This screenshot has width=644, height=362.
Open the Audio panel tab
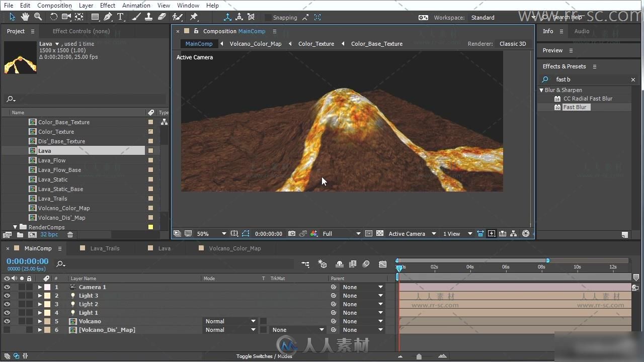582,31
